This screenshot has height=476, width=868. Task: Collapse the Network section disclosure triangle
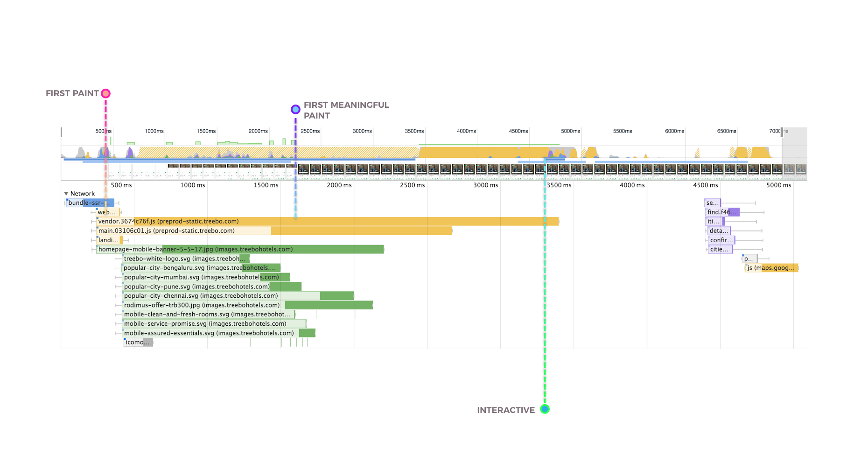tap(66, 194)
